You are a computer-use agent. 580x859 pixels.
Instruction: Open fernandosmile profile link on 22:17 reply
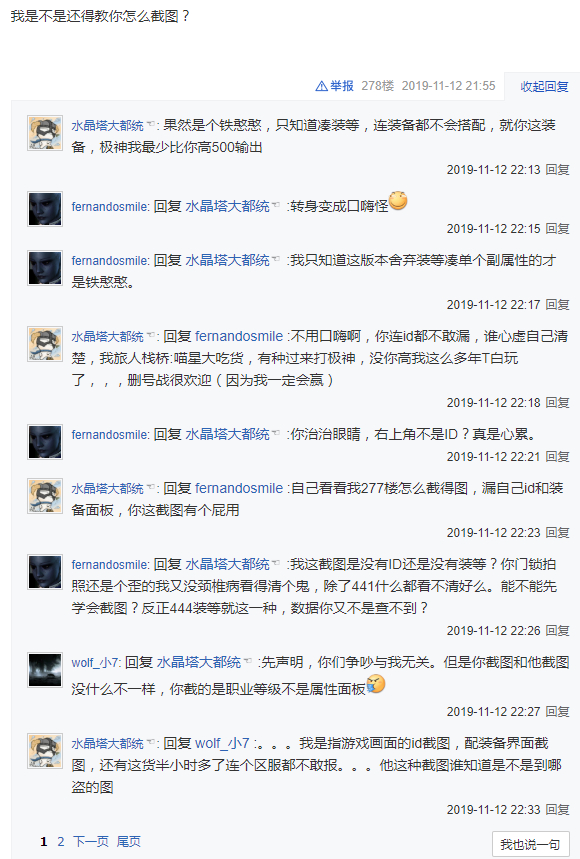[109, 260]
